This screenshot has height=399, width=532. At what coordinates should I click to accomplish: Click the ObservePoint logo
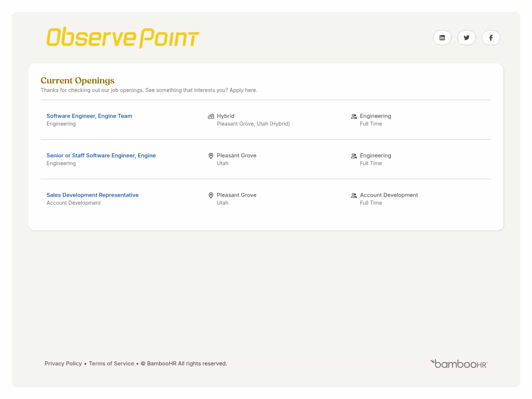coord(122,37)
